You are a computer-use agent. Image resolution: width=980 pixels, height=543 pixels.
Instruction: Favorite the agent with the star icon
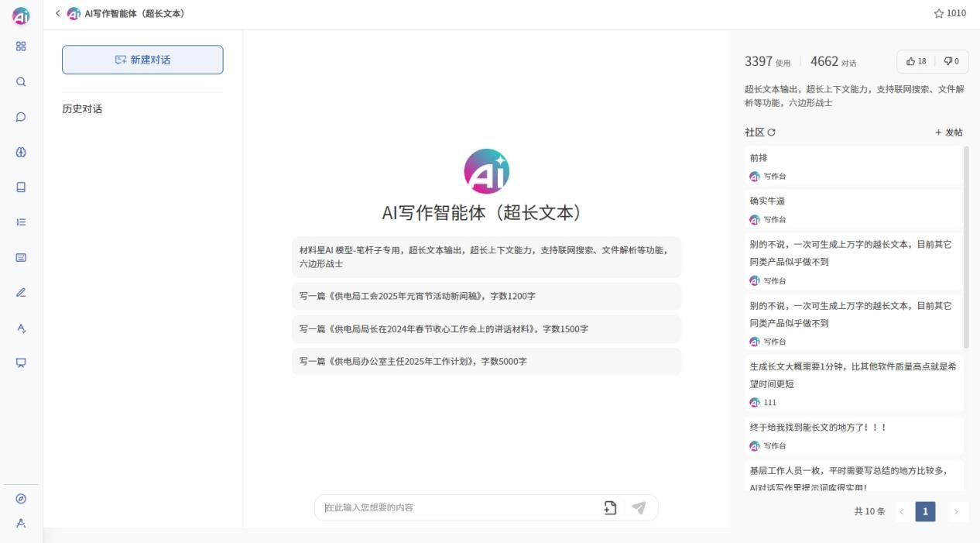(x=939, y=13)
